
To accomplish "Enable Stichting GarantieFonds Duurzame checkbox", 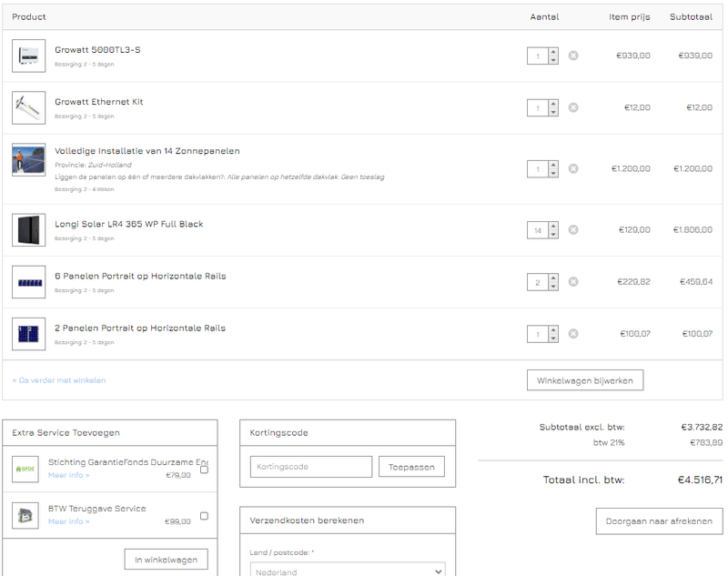I will [x=204, y=470].
